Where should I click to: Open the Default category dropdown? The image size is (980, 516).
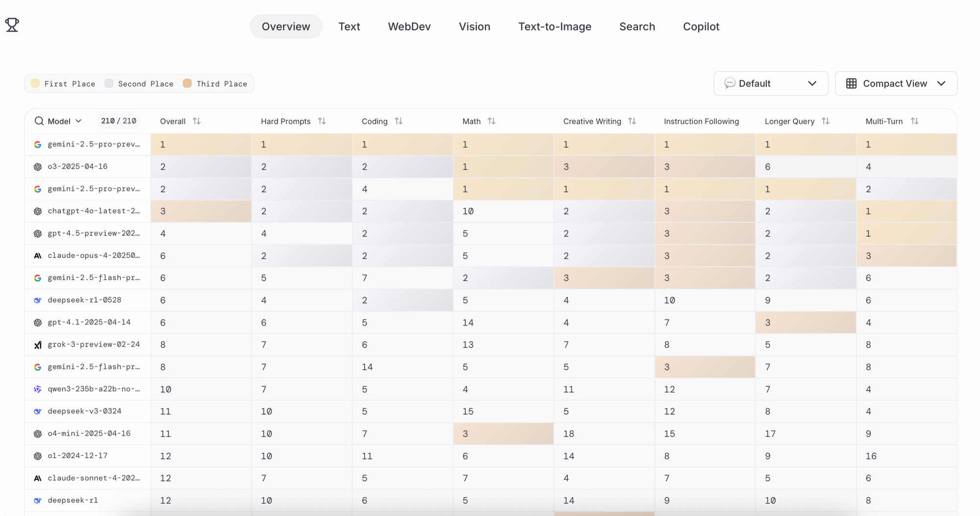pyautogui.click(x=771, y=84)
